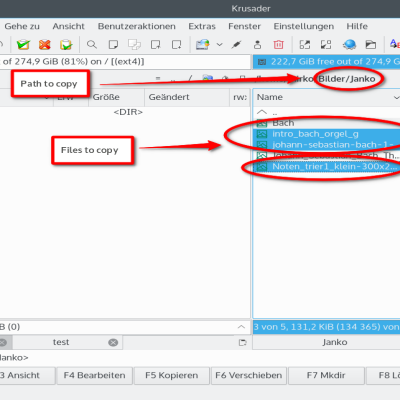Click the Invert Selection toolbar icon
The height and width of the screenshot is (400, 400).
[x=66, y=44]
